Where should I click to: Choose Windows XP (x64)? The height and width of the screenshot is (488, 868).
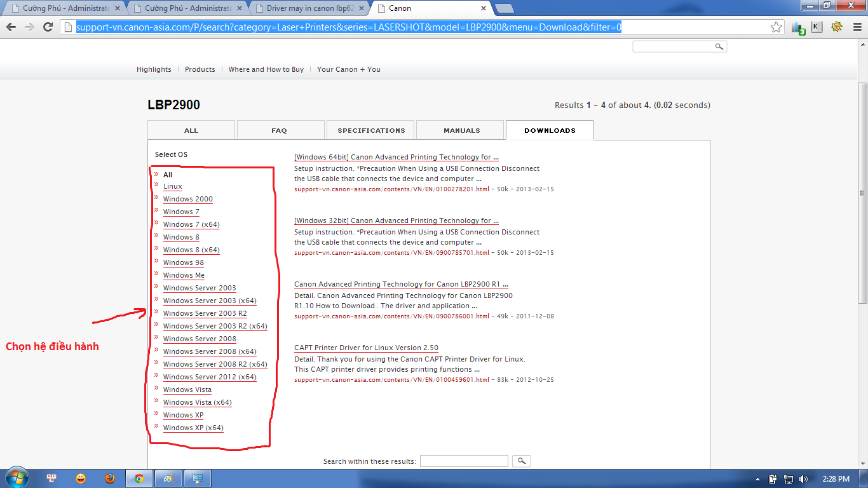point(193,428)
